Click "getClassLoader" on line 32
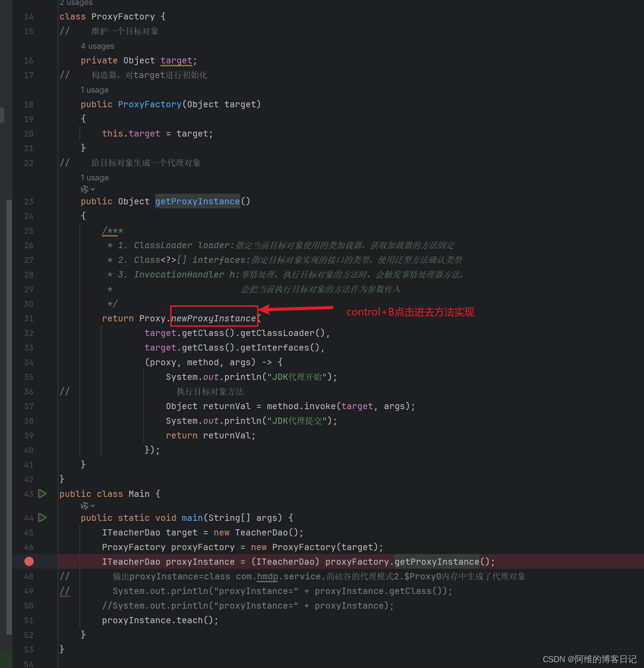The height and width of the screenshot is (668, 644). [x=277, y=333]
